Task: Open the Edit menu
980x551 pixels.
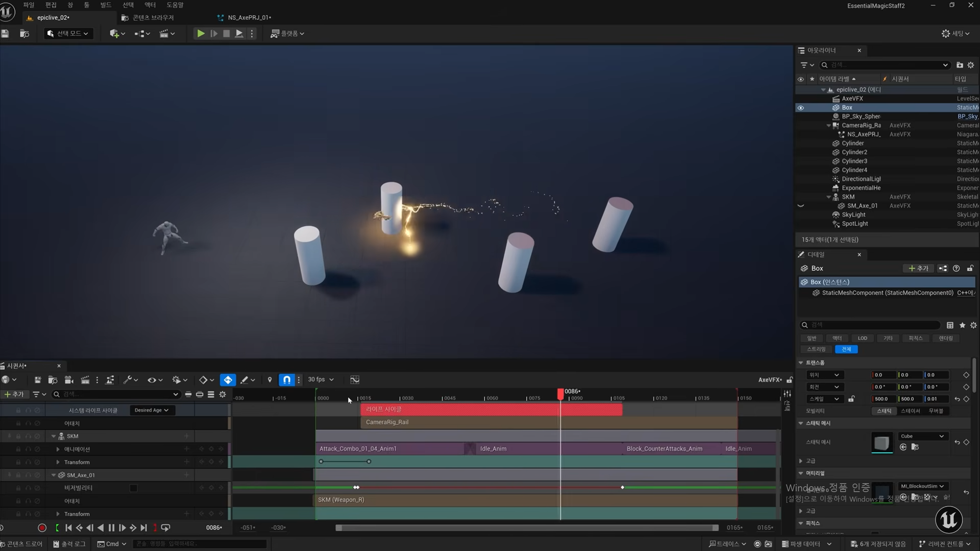Action: [51, 5]
